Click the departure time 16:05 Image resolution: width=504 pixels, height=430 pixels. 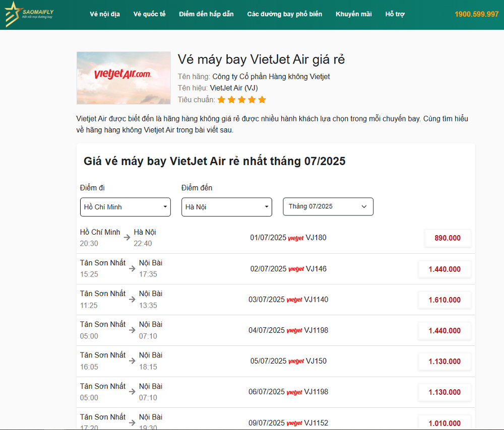(89, 367)
